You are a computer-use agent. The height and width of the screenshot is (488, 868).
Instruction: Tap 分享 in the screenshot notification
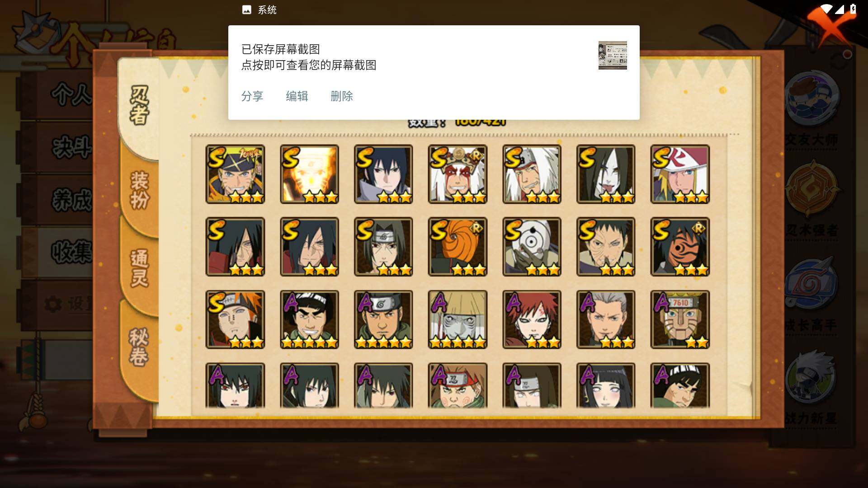click(x=252, y=96)
